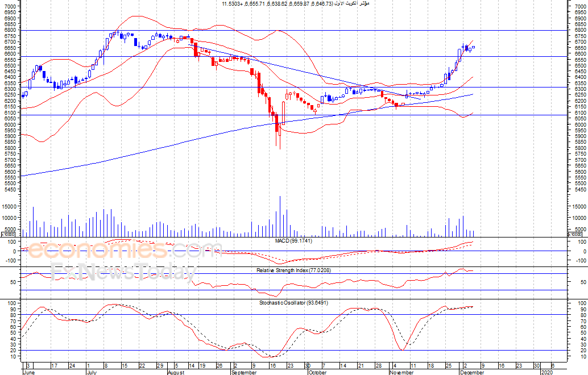
Task: Click the 6800 price label on right axis
Action: pyautogui.click(x=579, y=30)
